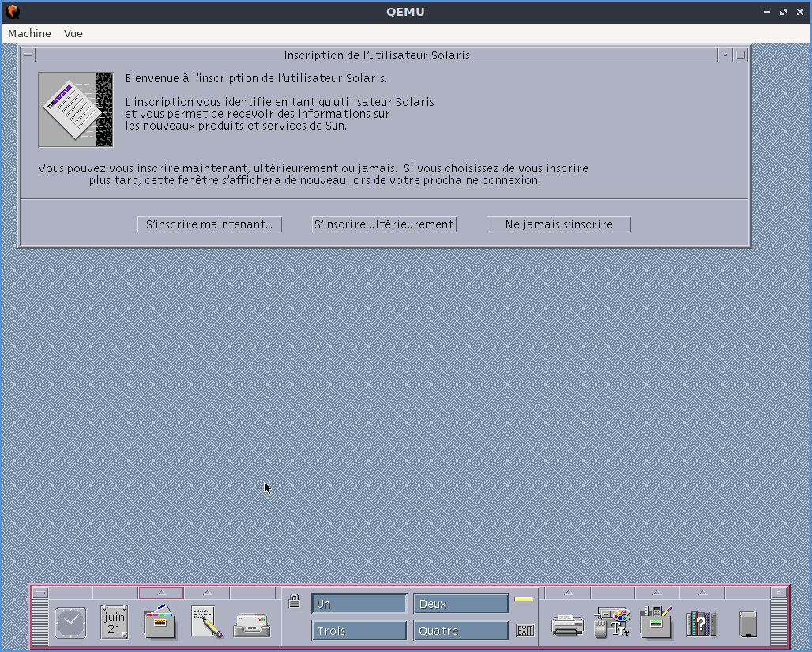
Task: Open the Mailer inbox tray icon
Action: pyautogui.click(x=252, y=624)
